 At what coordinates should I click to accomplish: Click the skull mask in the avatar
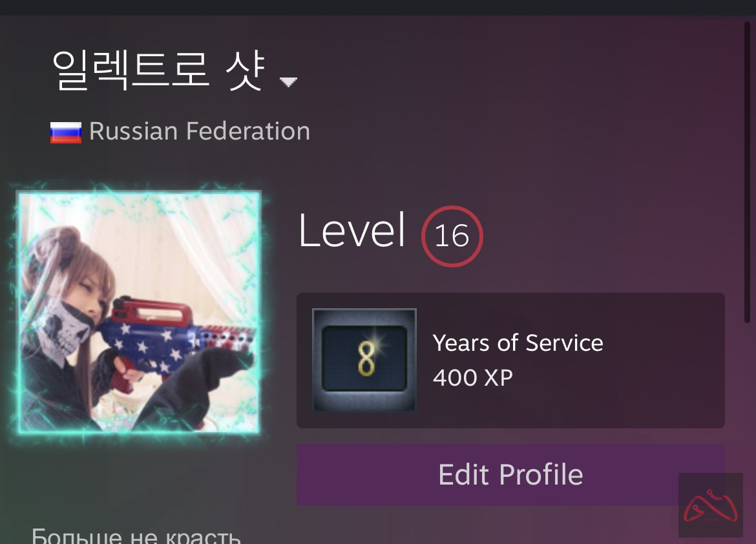[63, 328]
